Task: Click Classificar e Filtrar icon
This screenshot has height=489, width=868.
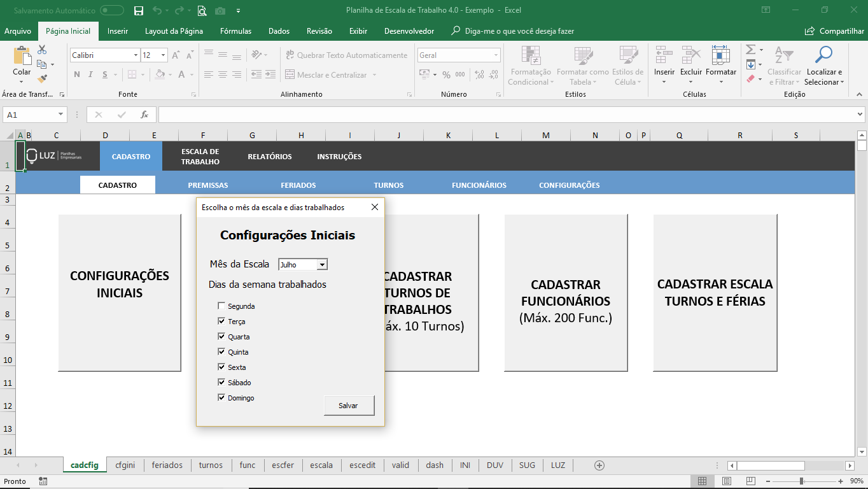Action: tap(784, 55)
